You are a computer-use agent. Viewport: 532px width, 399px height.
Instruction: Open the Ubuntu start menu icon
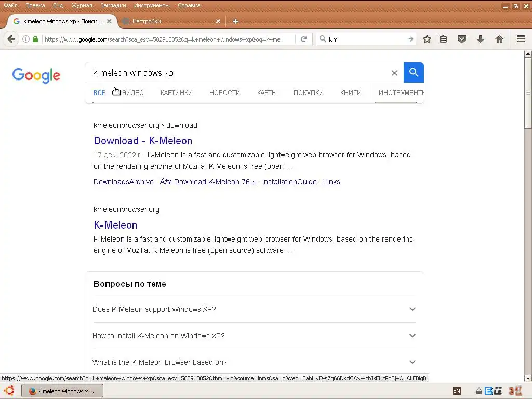[x=9, y=391]
